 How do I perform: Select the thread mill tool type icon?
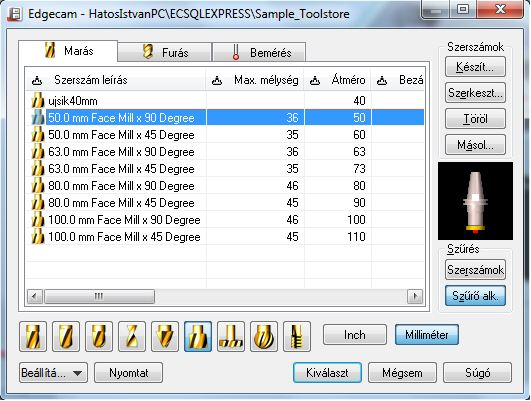coord(297,336)
